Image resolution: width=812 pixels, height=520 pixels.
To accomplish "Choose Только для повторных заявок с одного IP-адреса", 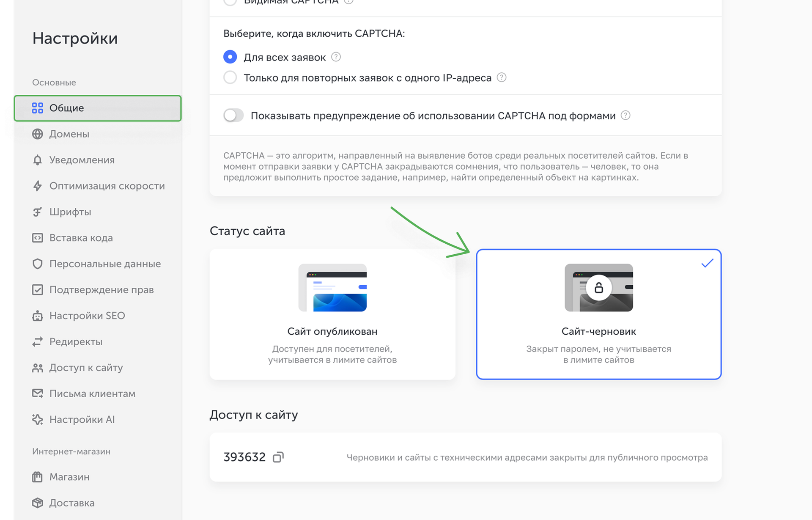I will pos(230,77).
